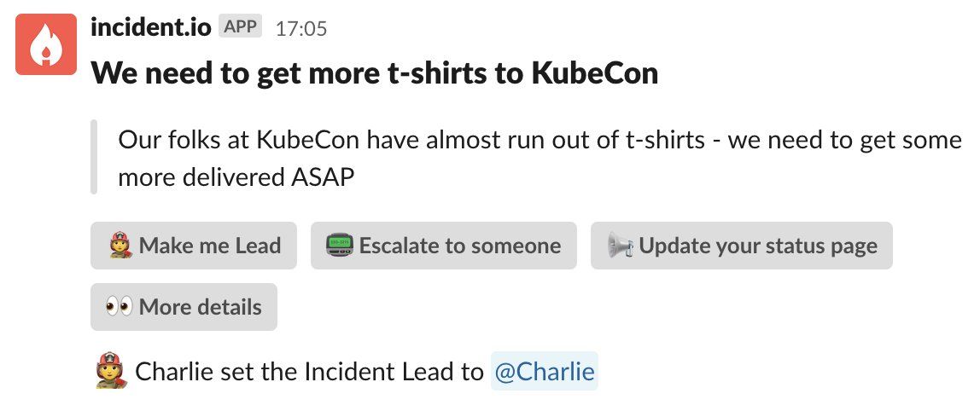Choose Escalate to someone
Image resolution: width=980 pixels, height=411 pixels.
pos(444,246)
